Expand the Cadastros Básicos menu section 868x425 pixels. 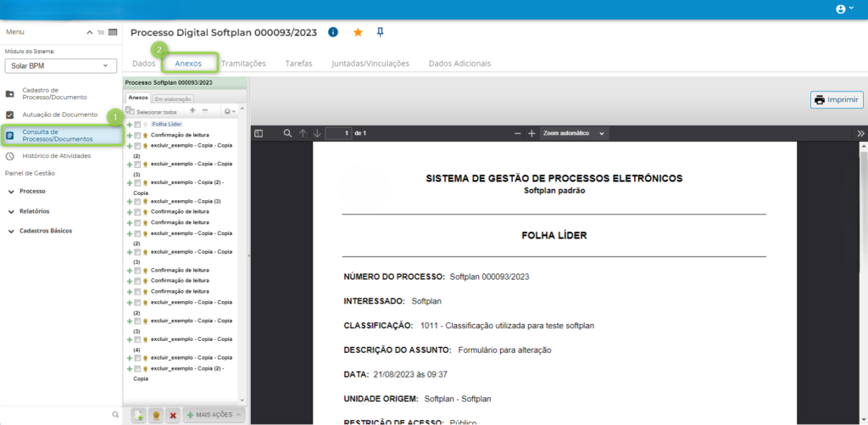click(39, 231)
